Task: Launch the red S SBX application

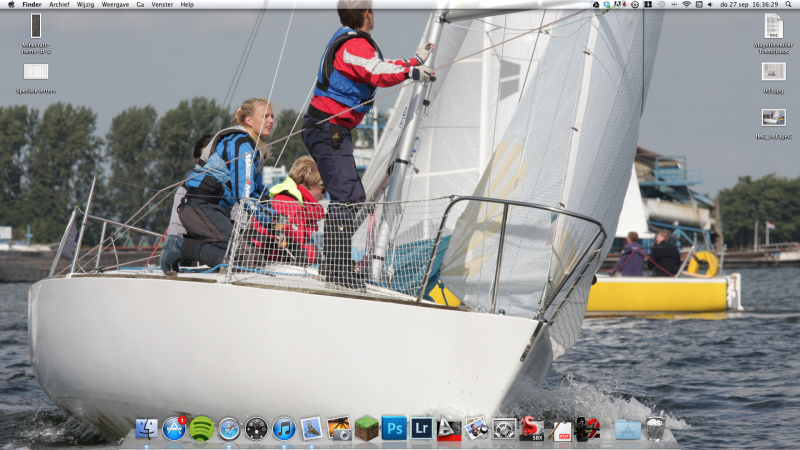Action: (532, 429)
